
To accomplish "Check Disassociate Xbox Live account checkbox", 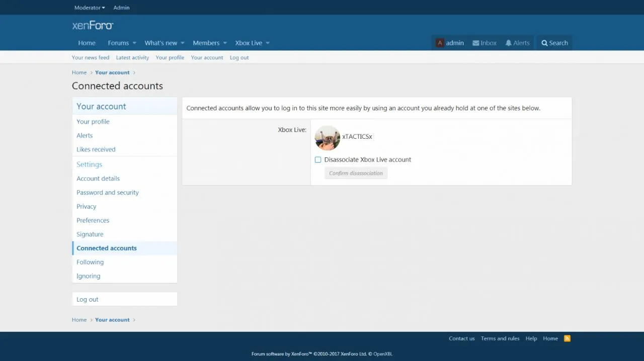I will coord(318,160).
